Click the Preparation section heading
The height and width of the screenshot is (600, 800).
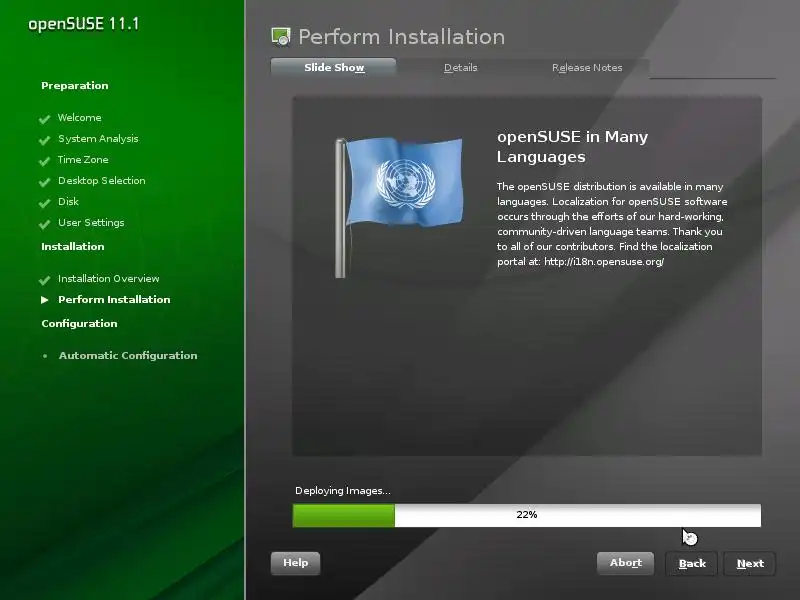point(74,86)
